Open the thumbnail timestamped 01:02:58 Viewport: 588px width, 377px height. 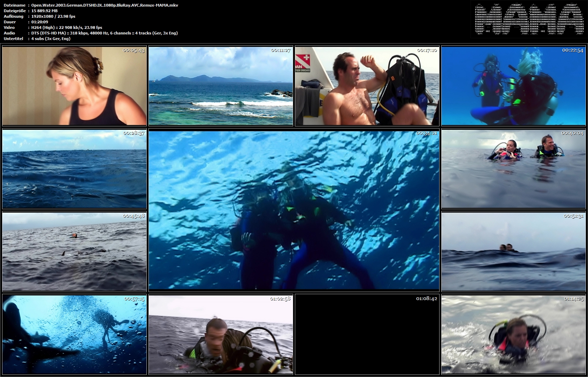click(x=221, y=335)
